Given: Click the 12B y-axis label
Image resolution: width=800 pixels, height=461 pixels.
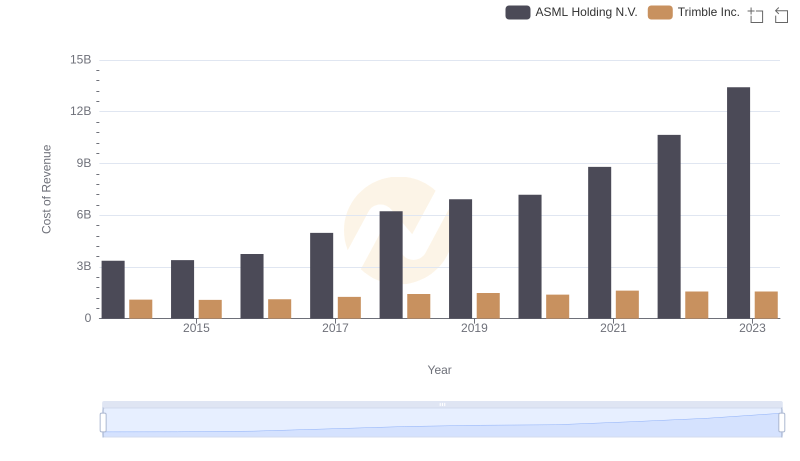Looking at the screenshot, I should click(81, 111).
